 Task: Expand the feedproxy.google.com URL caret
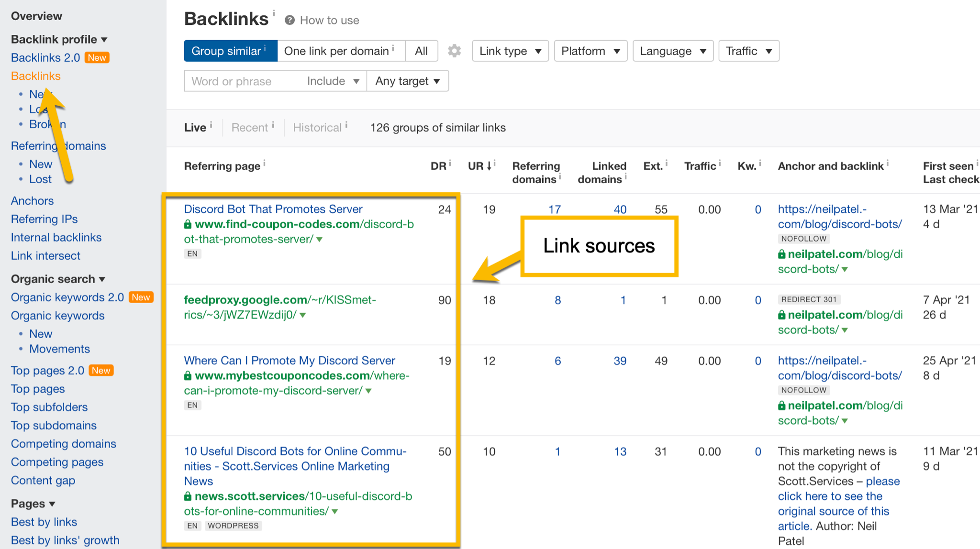303,315
